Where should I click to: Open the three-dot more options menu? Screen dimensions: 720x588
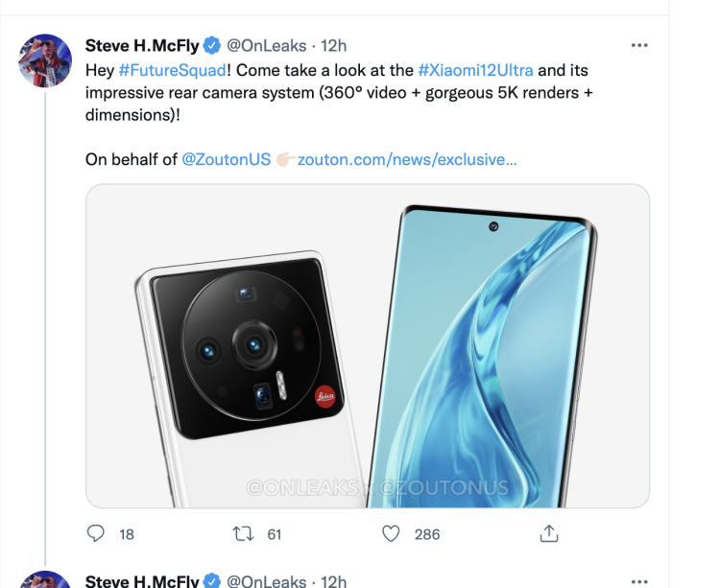click(x=639, y=45)
